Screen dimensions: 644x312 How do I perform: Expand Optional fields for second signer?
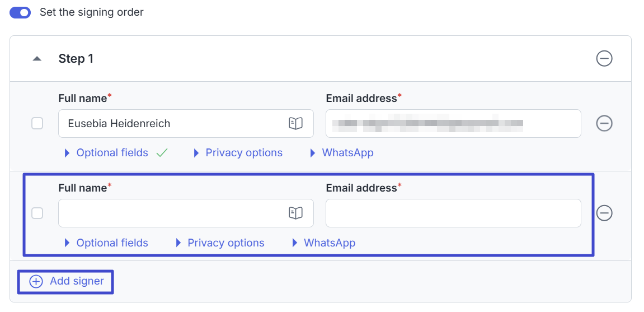pos(111,243)
